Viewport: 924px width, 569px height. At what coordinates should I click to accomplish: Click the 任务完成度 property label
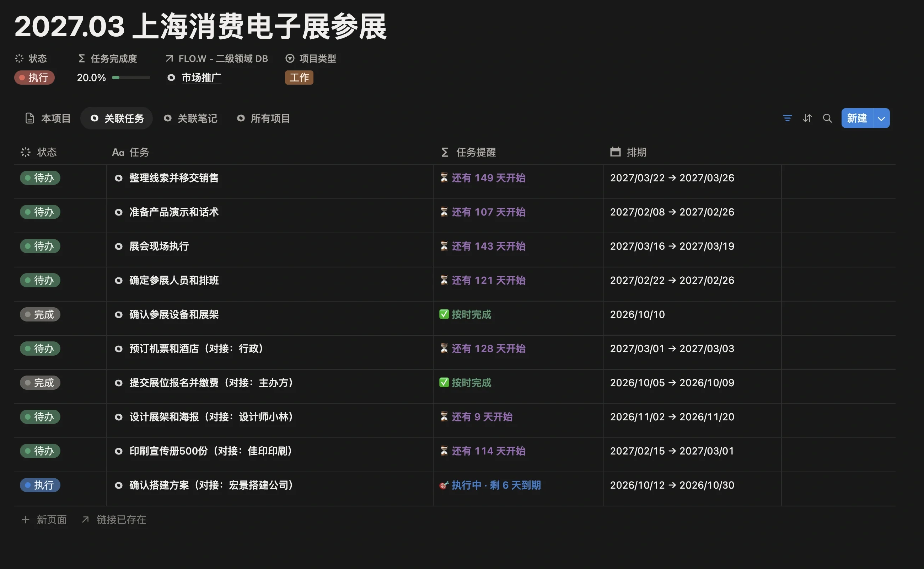click(108, 58)
